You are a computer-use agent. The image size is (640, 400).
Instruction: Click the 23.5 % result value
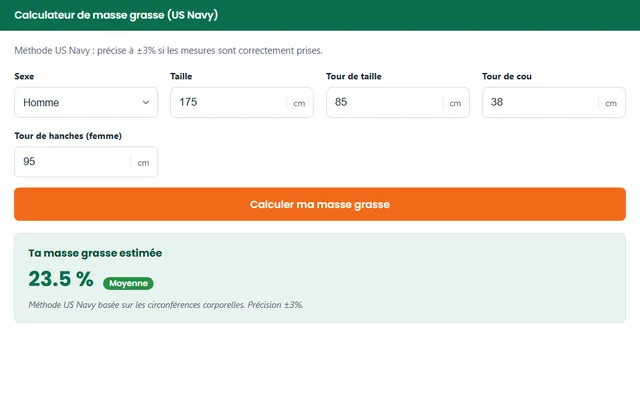tap(61, 279)
